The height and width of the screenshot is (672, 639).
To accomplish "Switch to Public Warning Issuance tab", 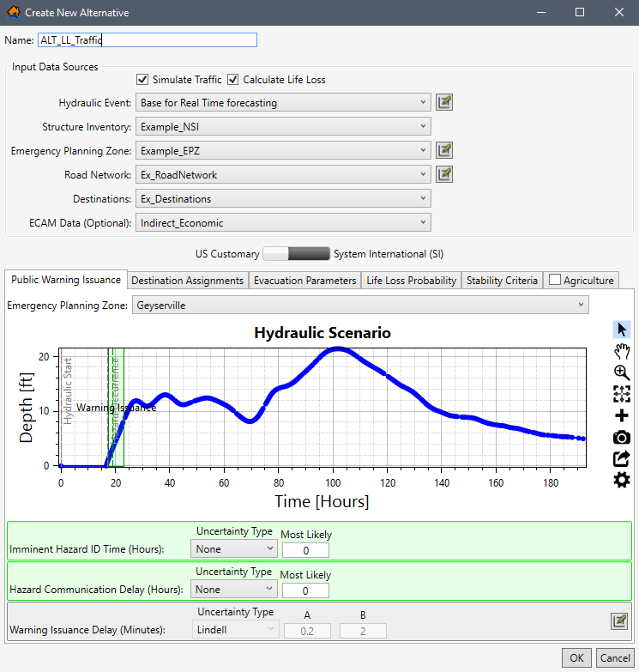I will pos(66,280).
